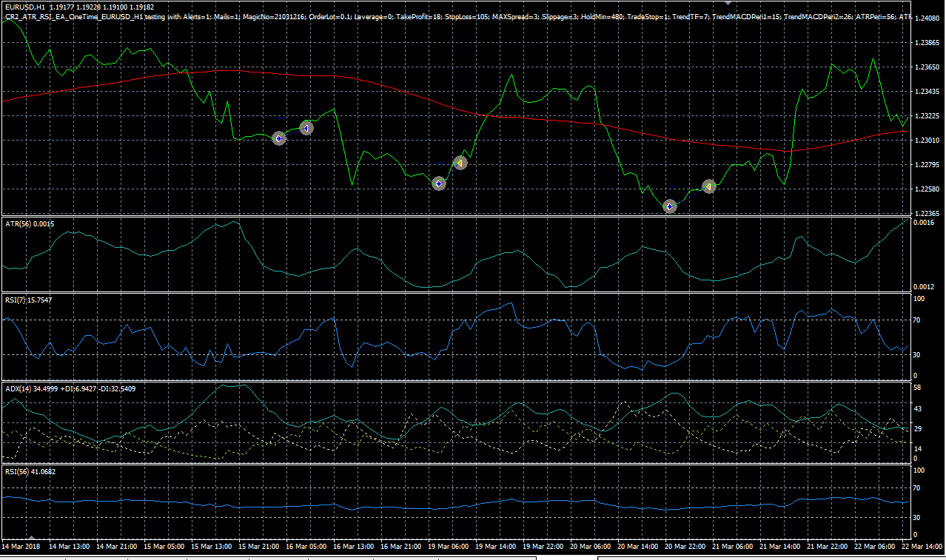This screenshot has height=560, width=946.
Task: Click the CR2_ATR_RSI_EA expert advisor parameters line
Action: (457, 16)
